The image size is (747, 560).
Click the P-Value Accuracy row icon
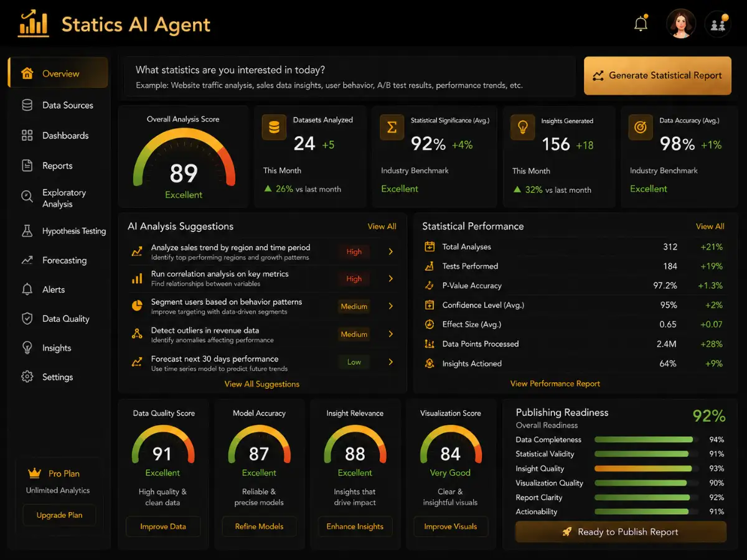click(x=429, y=286)
